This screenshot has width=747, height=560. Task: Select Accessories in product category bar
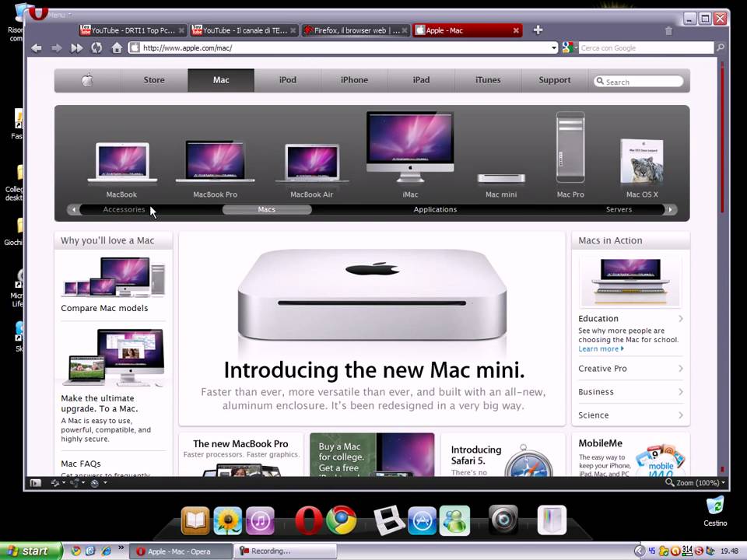[x=124, y=209]
